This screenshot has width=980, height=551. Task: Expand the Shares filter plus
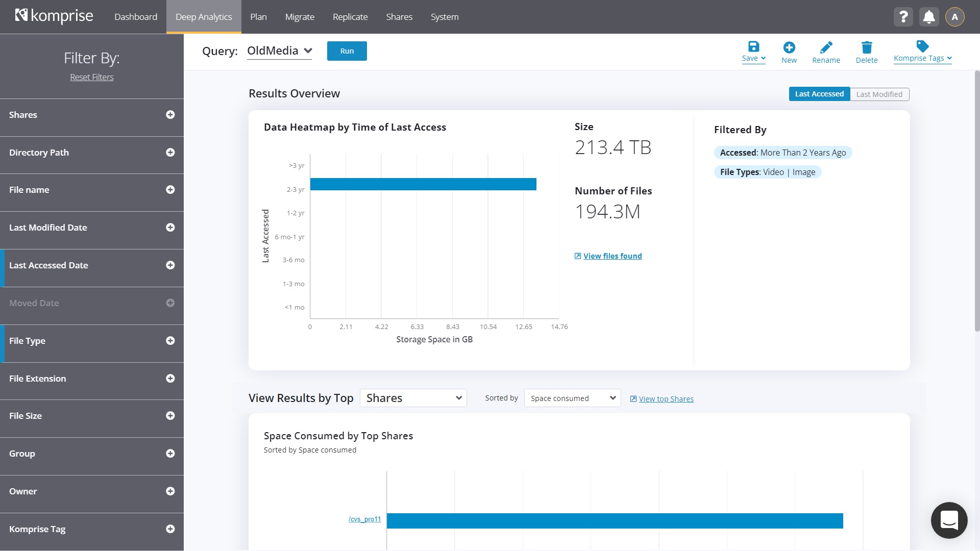pyautogui.click(x=170, y=115)
